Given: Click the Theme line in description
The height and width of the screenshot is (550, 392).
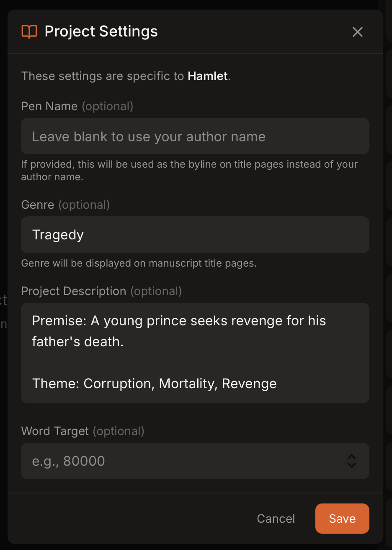Looking at the screenshot, I should coord(154,383).
